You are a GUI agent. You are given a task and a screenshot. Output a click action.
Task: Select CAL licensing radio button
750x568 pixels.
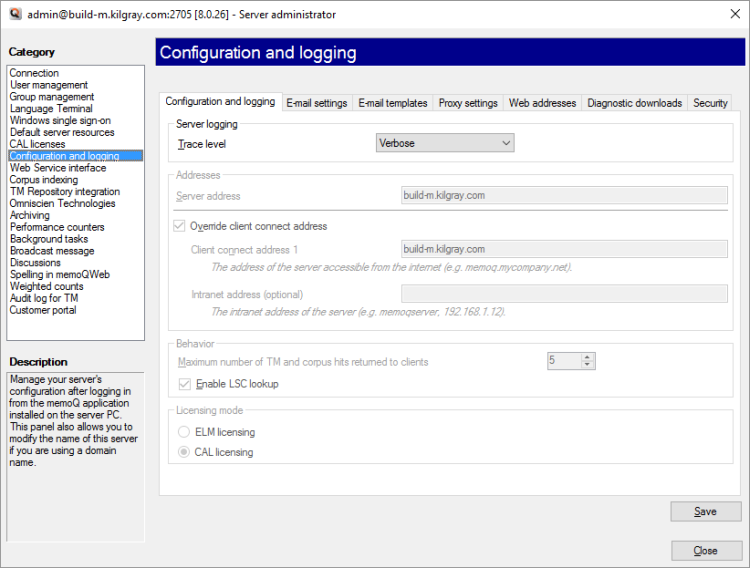click(x=184, y=452)
